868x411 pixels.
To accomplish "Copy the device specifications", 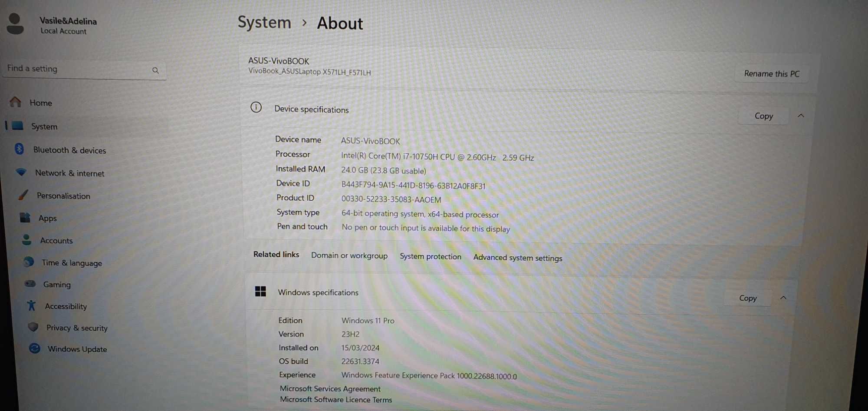I will click(763, 116).
